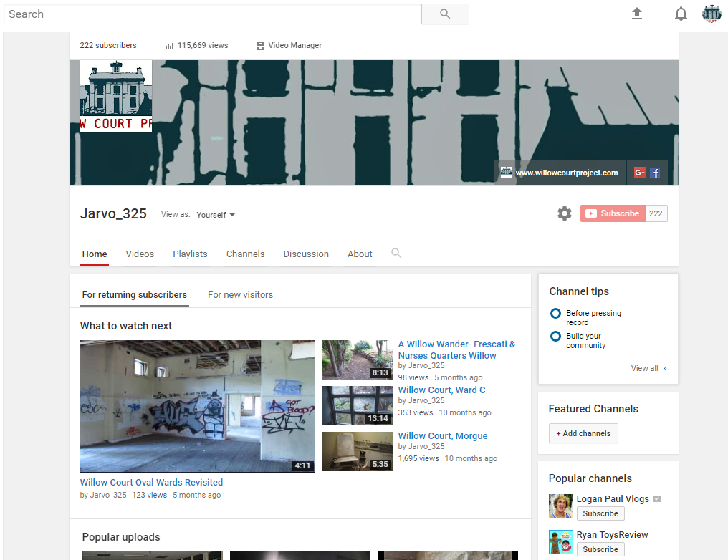
Task: Click Ryan ToysReview avatar
Action: tap(561, 542)
